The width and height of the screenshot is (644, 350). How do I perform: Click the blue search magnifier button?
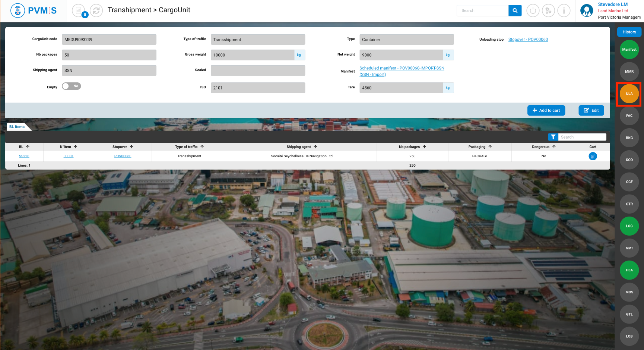point(515,11)
